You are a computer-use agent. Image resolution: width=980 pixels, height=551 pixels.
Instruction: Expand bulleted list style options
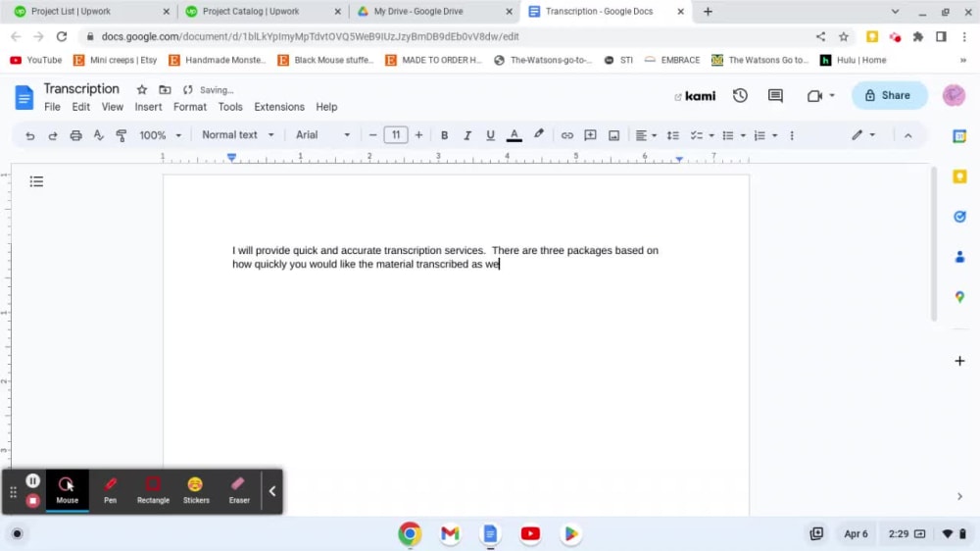tap(743, 135)
